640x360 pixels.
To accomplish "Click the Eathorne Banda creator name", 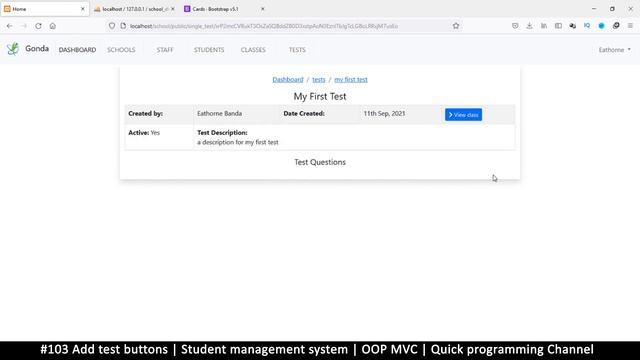I will [220, 113].
